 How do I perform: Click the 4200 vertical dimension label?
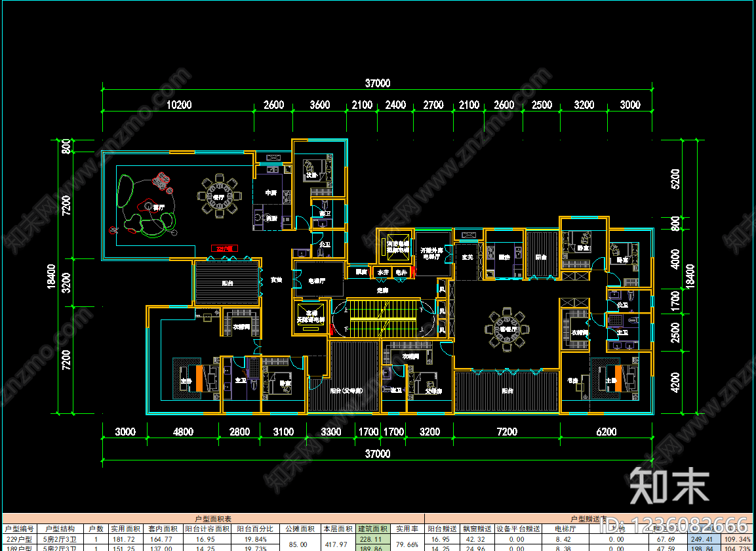(x=675, y=382)
